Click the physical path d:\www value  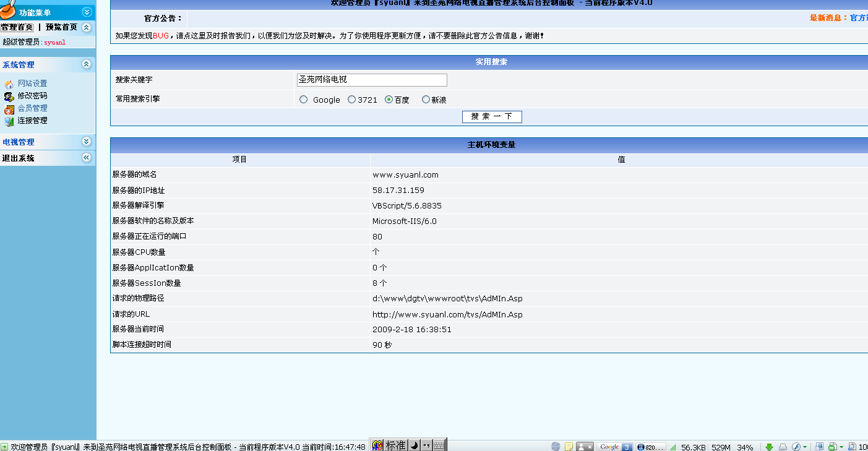point(447,299)
